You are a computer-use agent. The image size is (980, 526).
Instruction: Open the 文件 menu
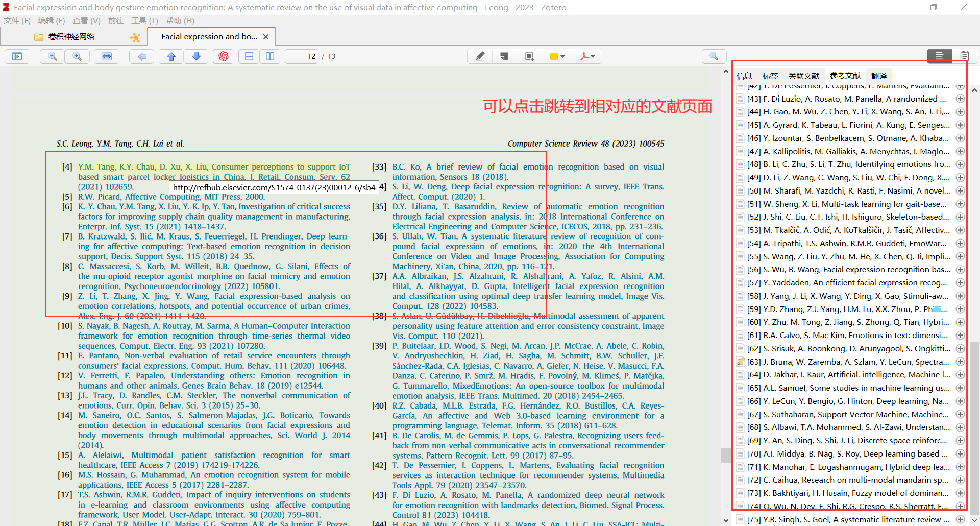point(17,21)
